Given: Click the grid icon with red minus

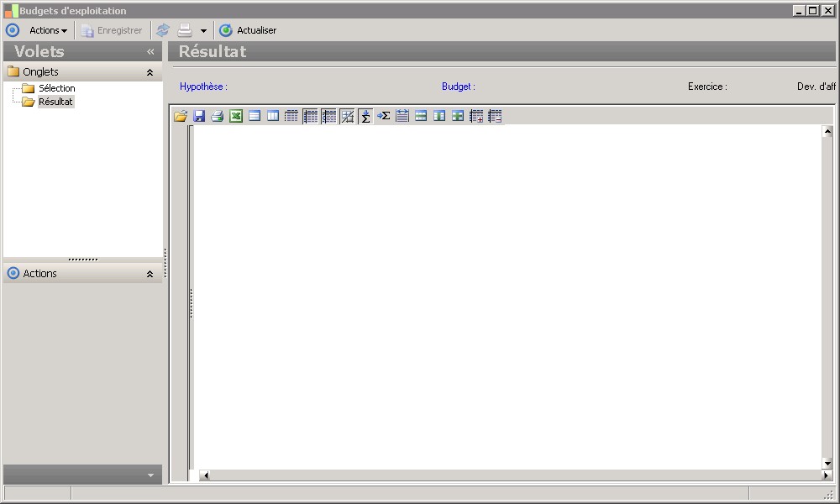Looking at the screenshot, I should point(495,116).
